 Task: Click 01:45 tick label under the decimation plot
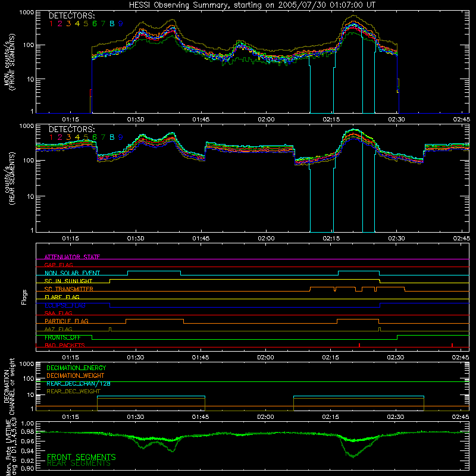coord(201,417)
